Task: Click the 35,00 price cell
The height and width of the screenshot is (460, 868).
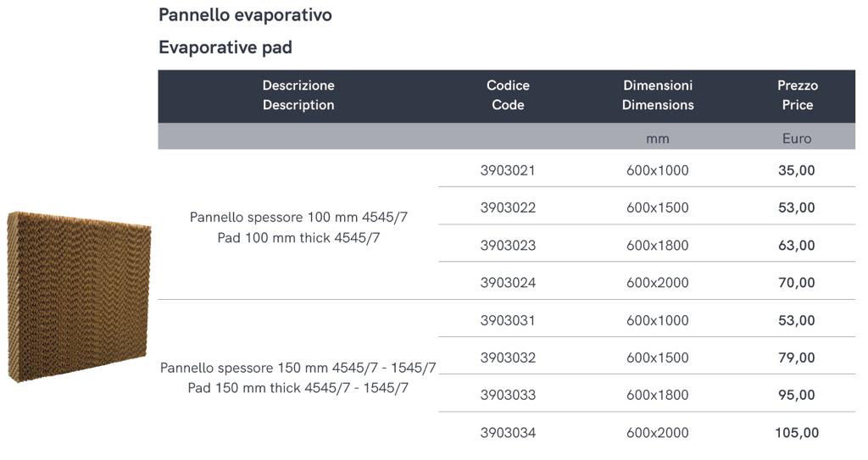Action: click(797, 170)
